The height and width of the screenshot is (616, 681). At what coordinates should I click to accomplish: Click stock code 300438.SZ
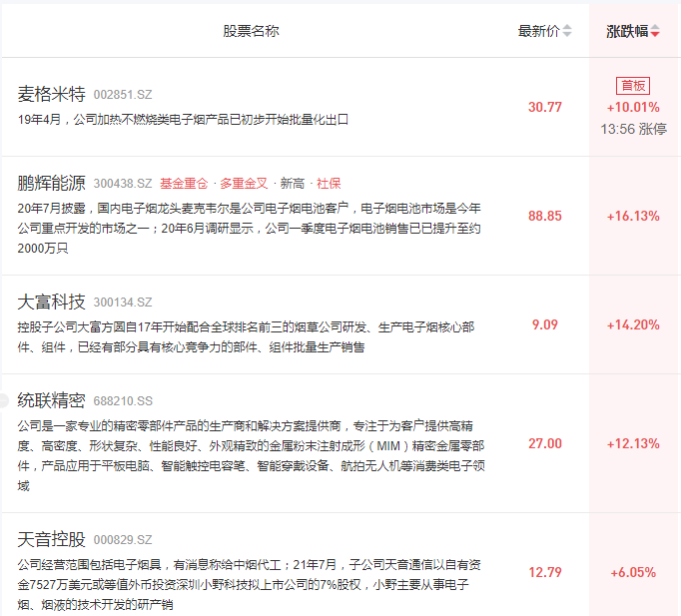pos(123,184)
